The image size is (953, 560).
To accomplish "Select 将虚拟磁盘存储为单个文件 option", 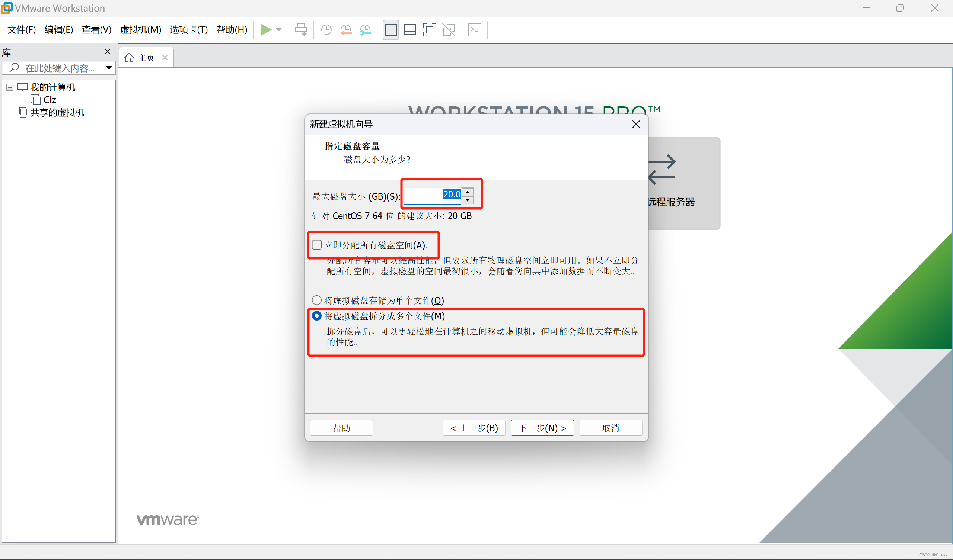I will point(316,300).
